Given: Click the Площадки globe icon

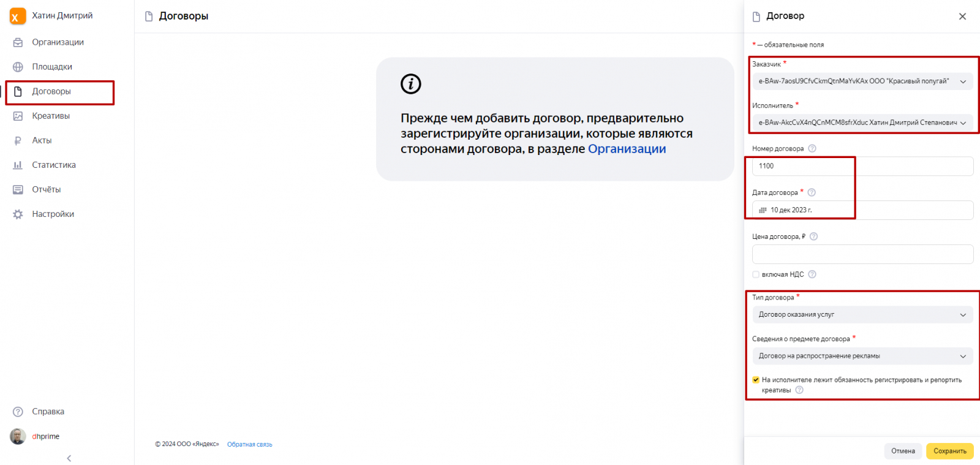Looking at the screenshot, I should point(18,67).
